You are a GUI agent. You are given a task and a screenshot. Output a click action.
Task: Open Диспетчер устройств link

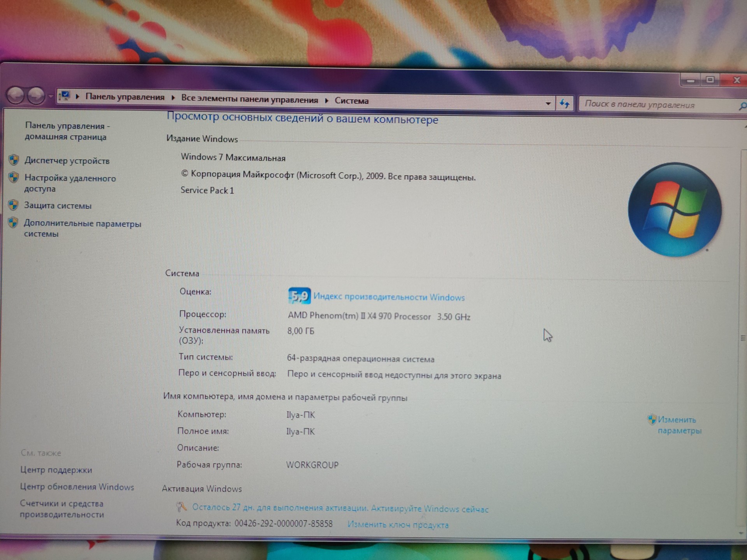point(67,161)
